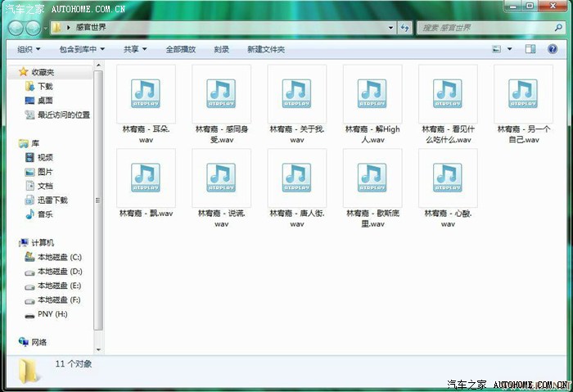Screen dimensions: 573x392
Task: Change view with the view mode icon
Action: click(x=497, y=49)
